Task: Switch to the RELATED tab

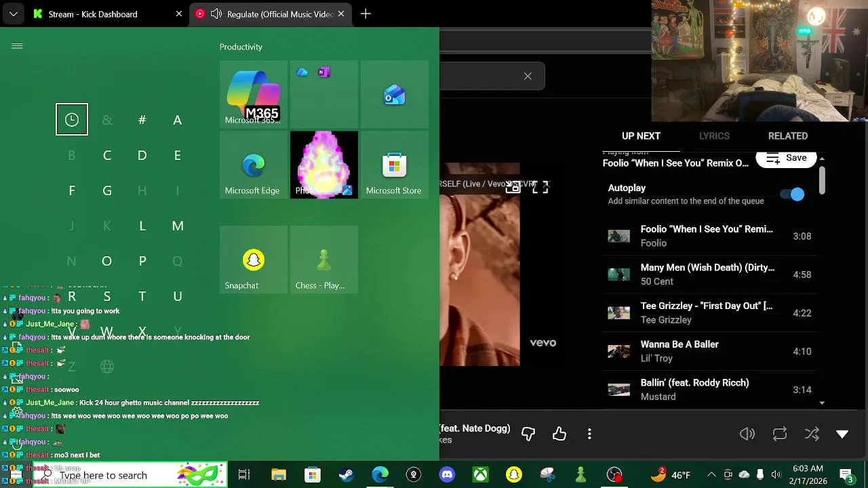Action: [788, 136]
